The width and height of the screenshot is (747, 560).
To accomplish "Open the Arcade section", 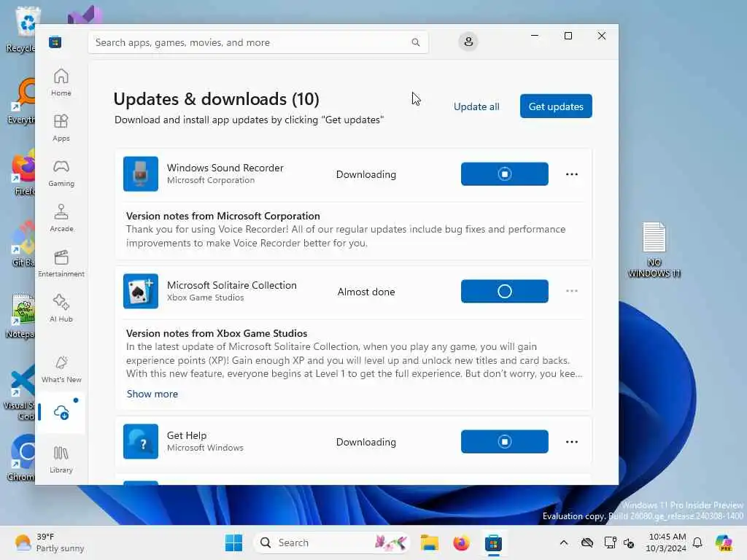I will pyautogui.click(x=61, y=218).
